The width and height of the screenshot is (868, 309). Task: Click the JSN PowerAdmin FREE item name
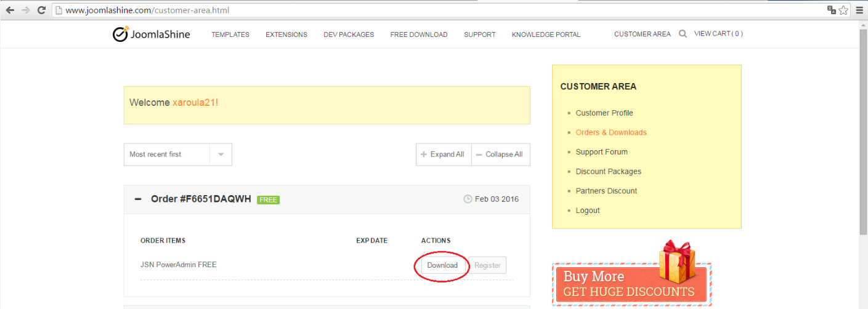click(179, 265)
